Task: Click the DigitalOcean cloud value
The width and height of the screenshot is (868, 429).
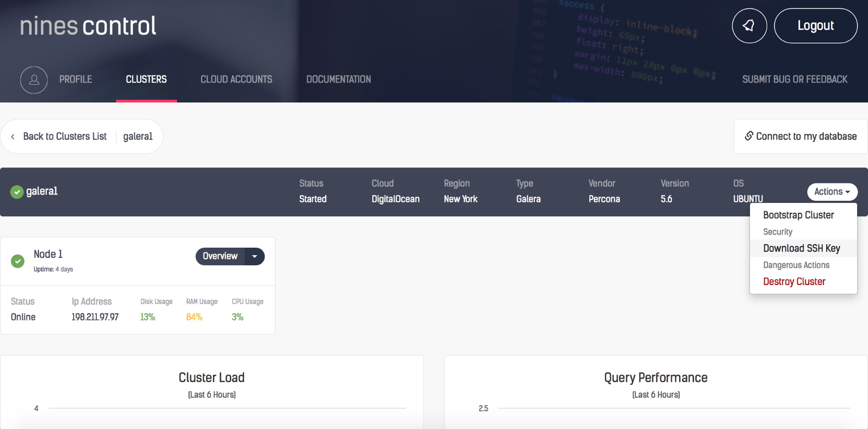Action: 396,199
